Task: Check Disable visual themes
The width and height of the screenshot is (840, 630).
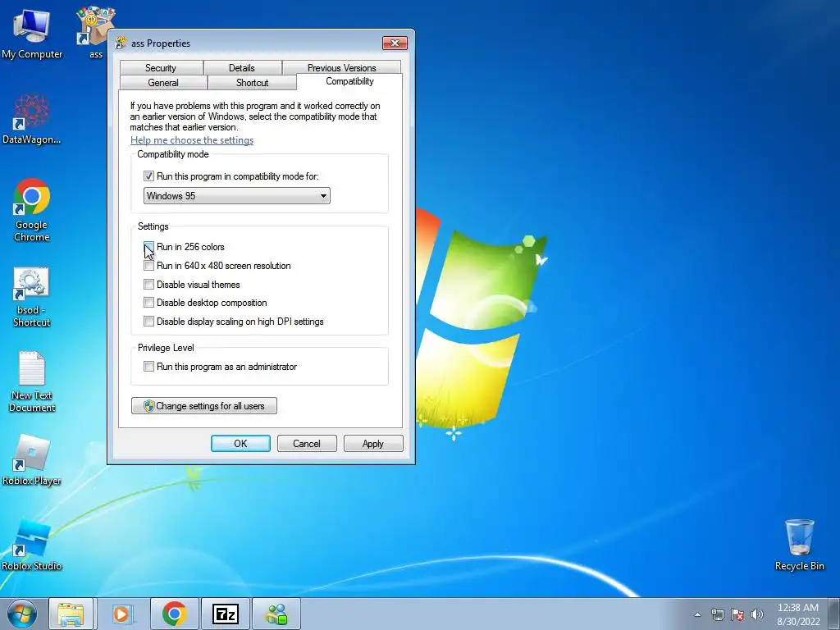Action: click(x=149, y=285)
